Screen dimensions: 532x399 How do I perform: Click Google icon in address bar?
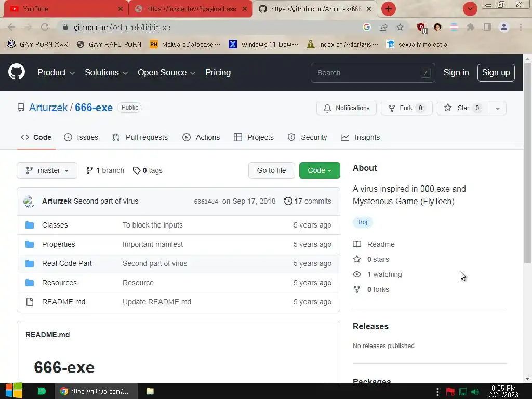pos(366,27)
